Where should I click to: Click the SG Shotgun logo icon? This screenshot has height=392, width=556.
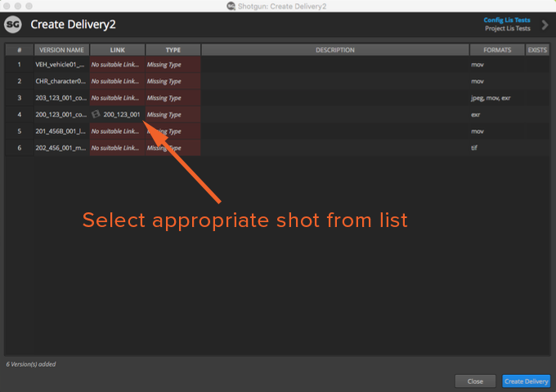pos(13,24)
